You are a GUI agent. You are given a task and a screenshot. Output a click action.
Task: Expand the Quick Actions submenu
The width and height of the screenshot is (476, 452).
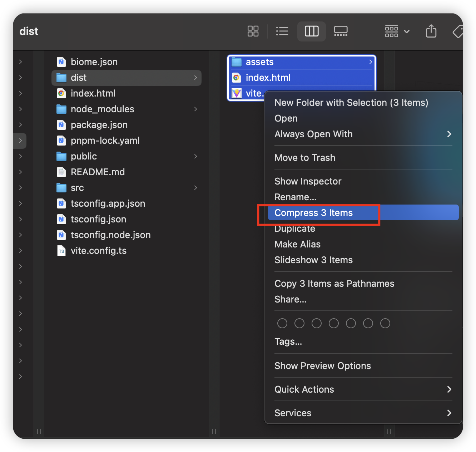449,389
